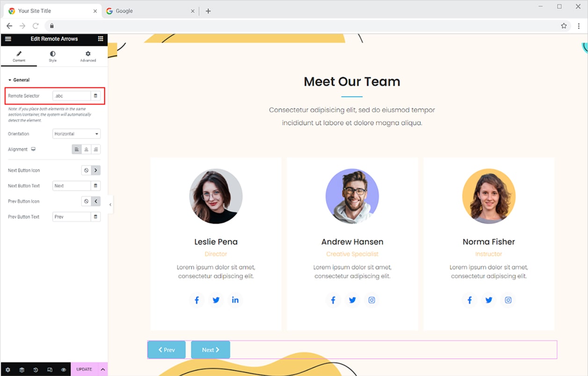This screenshot has width=588, height=376.
Task: Open the widgets grid panel
Action: 101,39
